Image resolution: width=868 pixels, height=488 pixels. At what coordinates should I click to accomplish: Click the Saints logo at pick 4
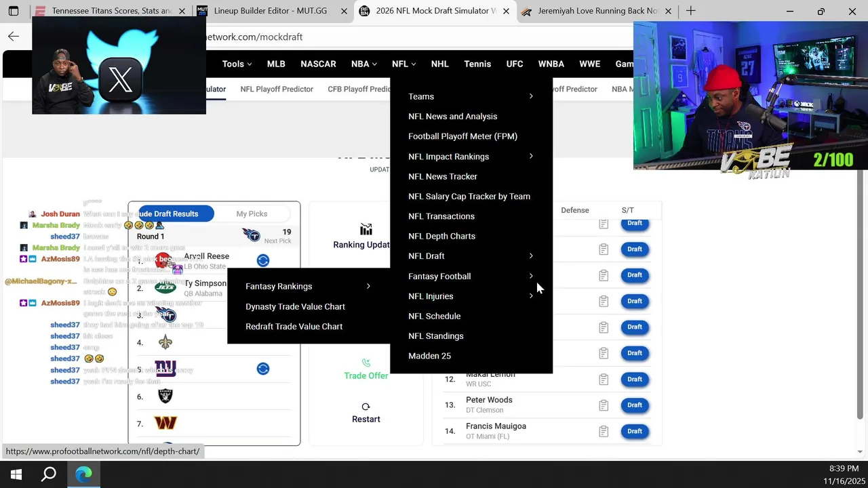165,342
